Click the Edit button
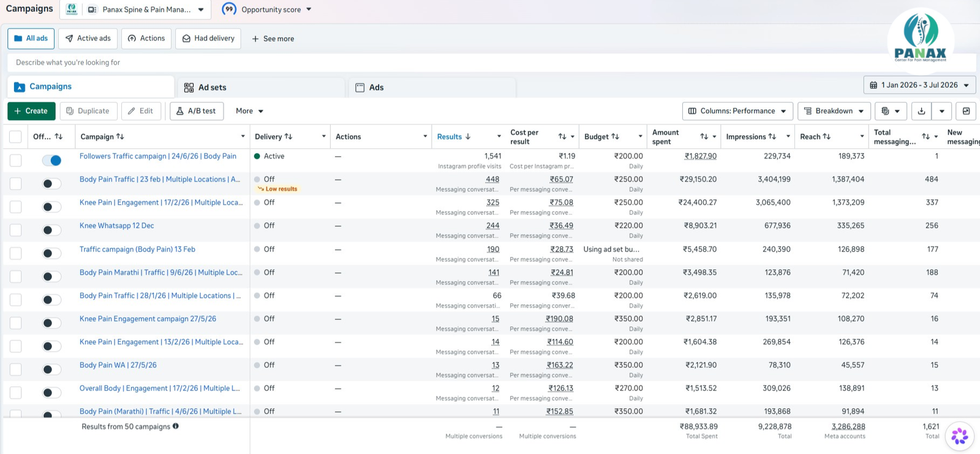Image resolution: width=980 pixels, height=454 pixels. pos(141,111)
